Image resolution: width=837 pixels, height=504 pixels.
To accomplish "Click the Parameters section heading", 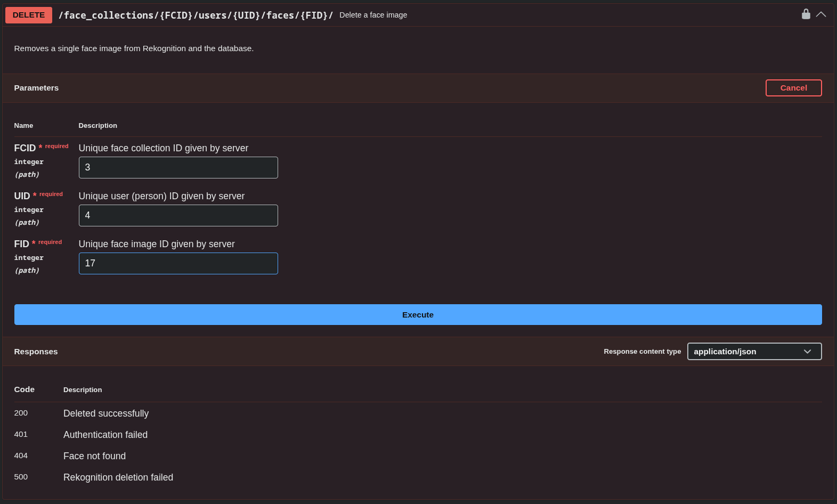I will pos(36,88).
